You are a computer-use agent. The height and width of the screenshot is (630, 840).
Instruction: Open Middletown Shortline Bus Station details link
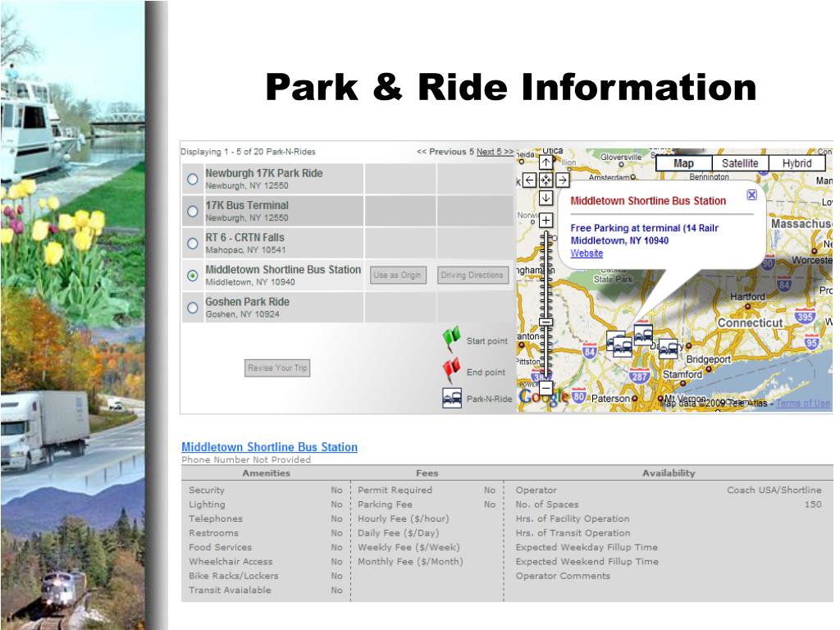tap(269, 447)
